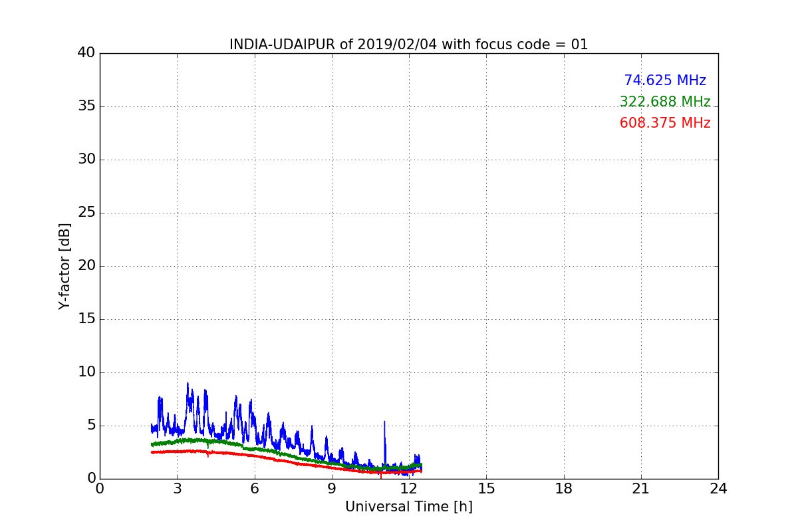Click the Universal Time [h] axis label
This screenshot has width=798, height=532.
408,507
